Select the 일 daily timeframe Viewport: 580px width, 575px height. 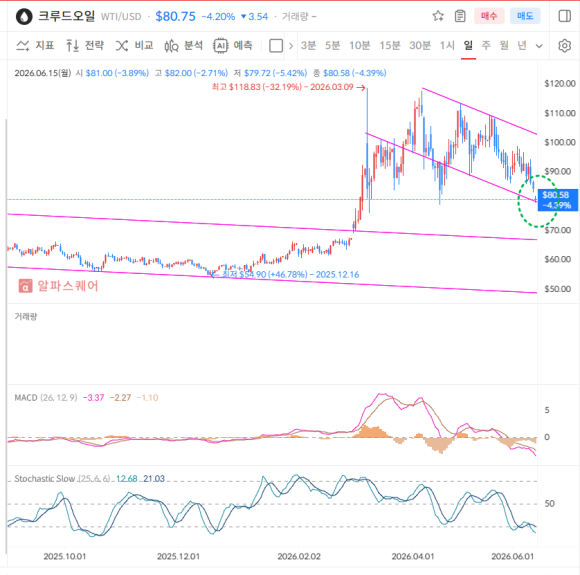(468, 46)
